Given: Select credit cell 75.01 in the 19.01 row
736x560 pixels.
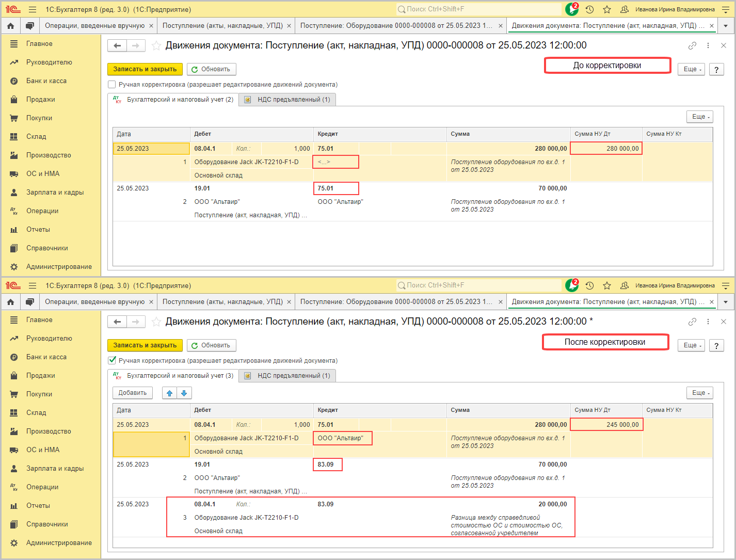Looking at the screenshot, I should pos(336,188).
